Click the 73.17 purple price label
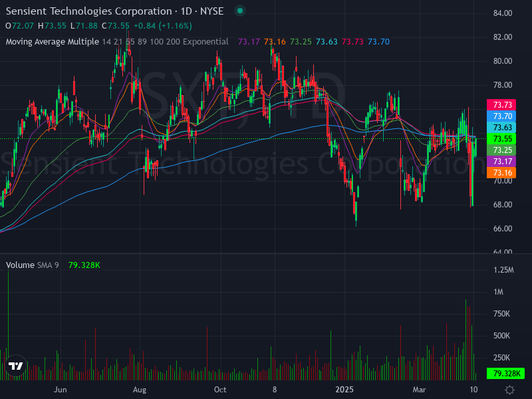The image size is (532, 399). 501,161
